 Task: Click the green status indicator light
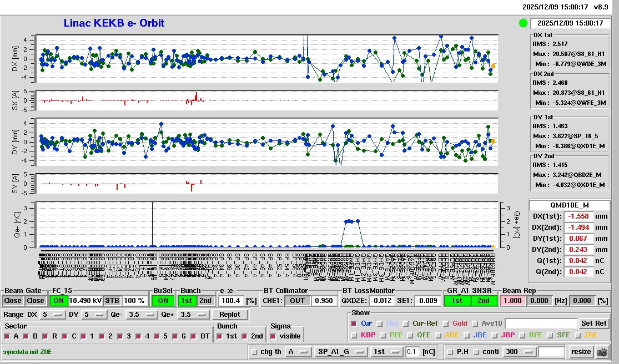(x=523, y=23)
